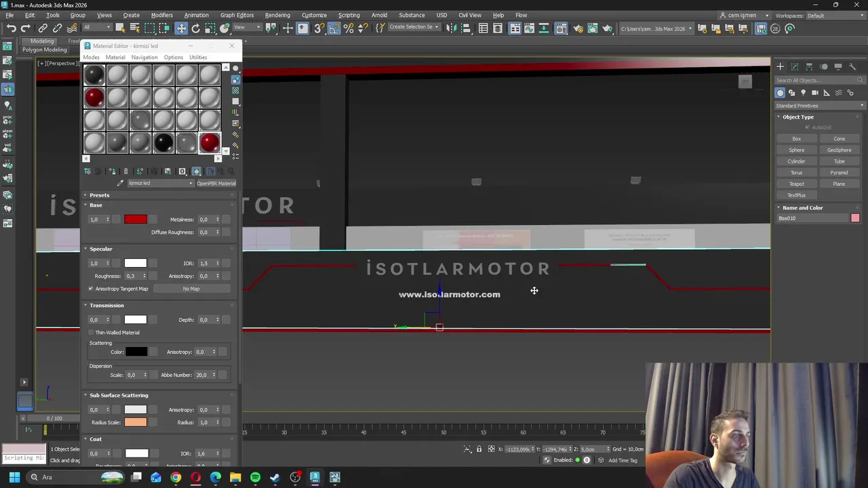Open Select by Name list
The image size is (868, 488).
click(135, 28)
